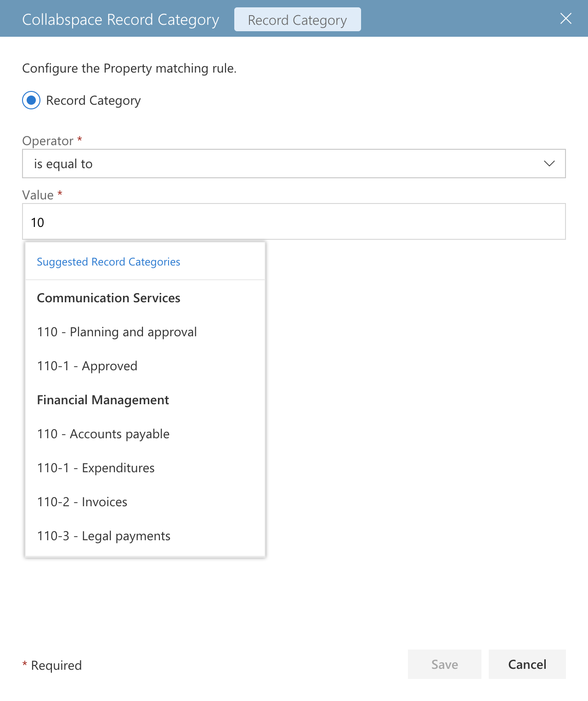Click the Communication Services group heading
The image size is (588, 701).
pos(108,298)
